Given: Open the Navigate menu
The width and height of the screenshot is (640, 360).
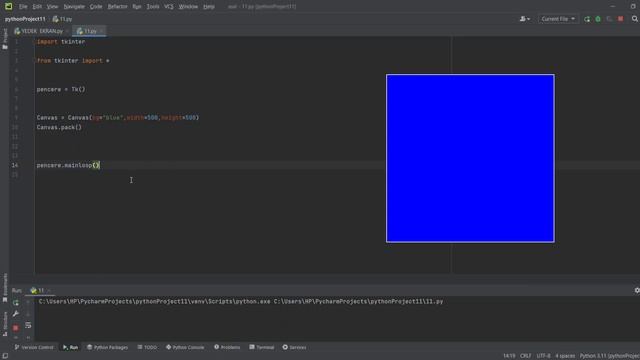Looking at the screenshot, I should coord(74,7).
